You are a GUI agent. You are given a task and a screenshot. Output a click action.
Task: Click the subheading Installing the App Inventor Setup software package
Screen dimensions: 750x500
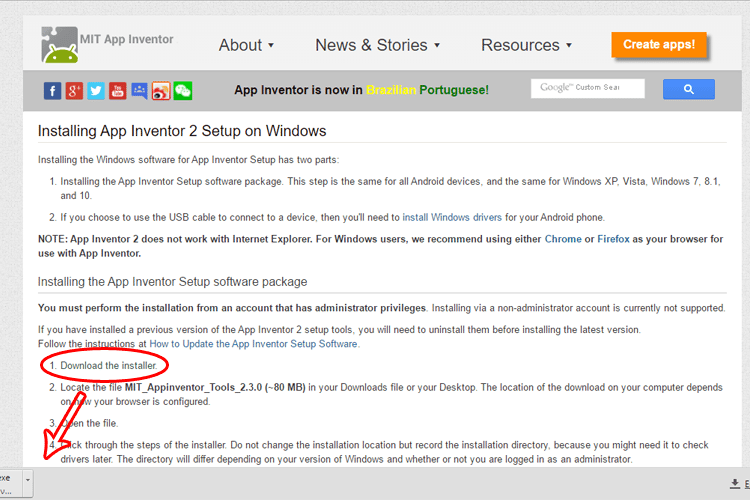tap(172, 281)
